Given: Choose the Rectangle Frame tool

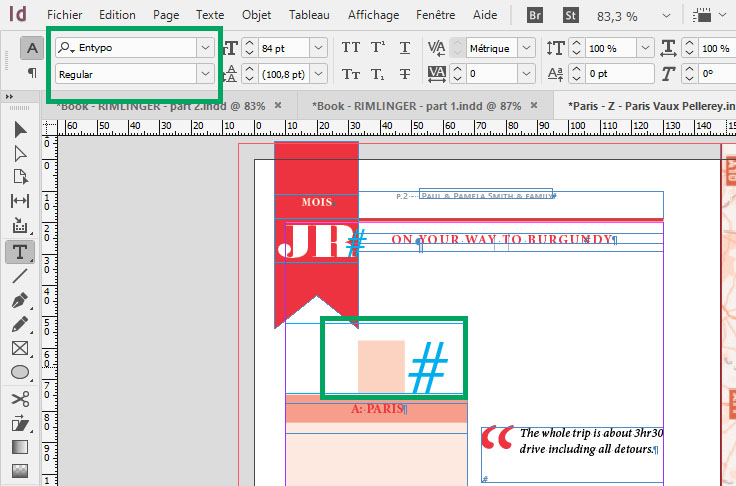Looking at the screenshot, I should 19,348.
